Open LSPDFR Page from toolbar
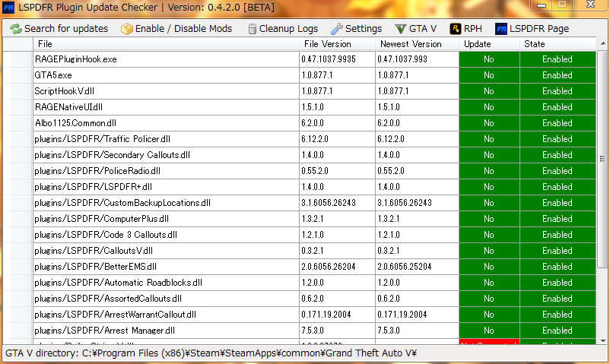Viewport: 610px width, 364px height. coord(532,29)
